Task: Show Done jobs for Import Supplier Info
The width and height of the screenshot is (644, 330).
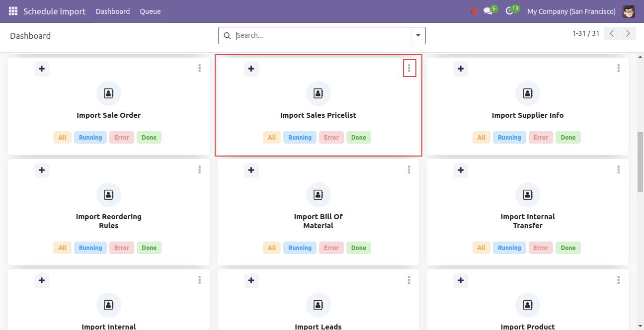Action: coord(568,138)
